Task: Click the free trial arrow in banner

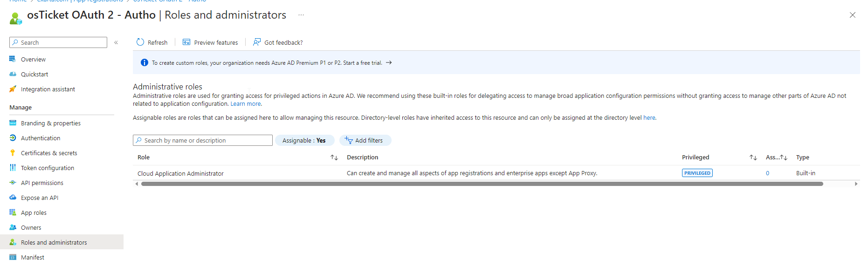Action: coord(389,63)
